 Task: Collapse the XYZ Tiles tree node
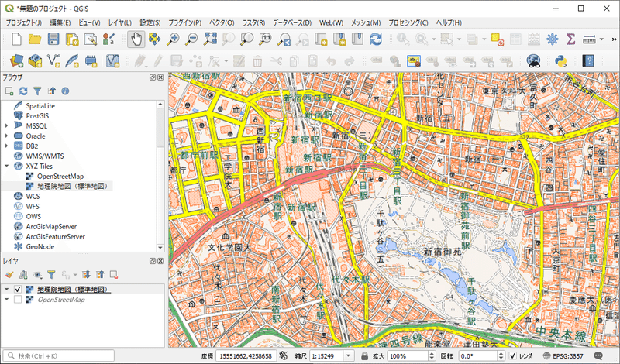coord(7,166)
